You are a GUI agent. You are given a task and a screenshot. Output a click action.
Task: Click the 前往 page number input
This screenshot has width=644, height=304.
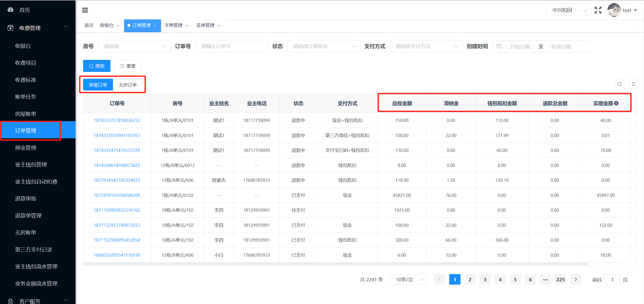click(612, 280)
